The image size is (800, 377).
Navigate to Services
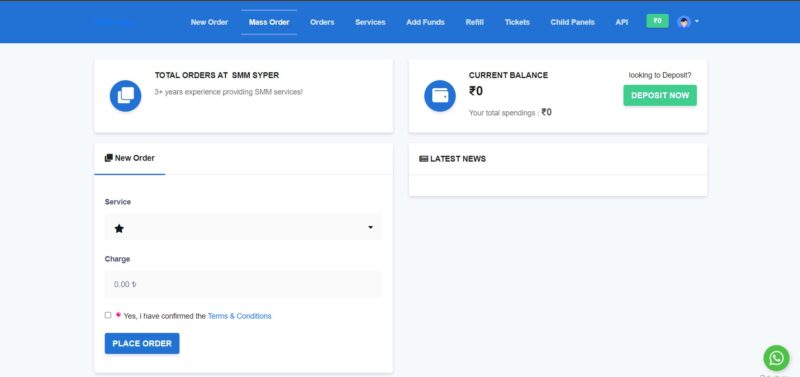pos(370,22)
